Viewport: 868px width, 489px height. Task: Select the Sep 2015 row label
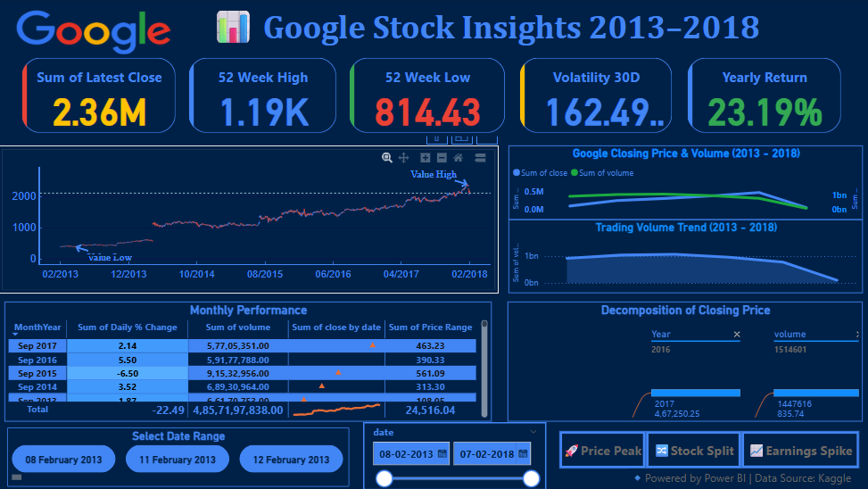[37, 373]
